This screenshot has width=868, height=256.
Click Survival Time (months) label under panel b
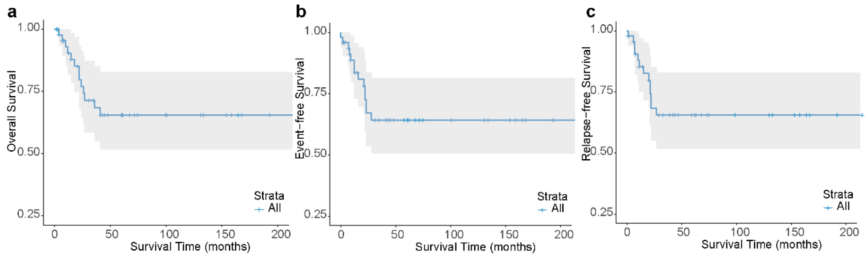475,247
